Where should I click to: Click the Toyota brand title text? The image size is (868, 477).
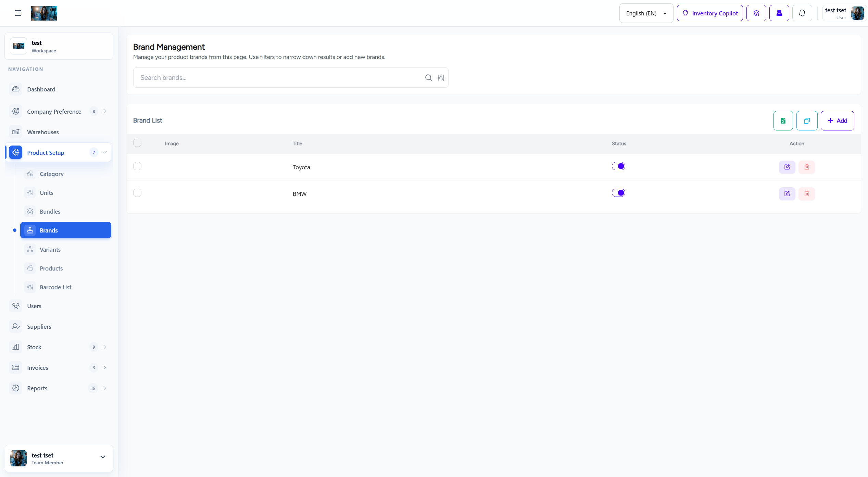click(301, 167)
